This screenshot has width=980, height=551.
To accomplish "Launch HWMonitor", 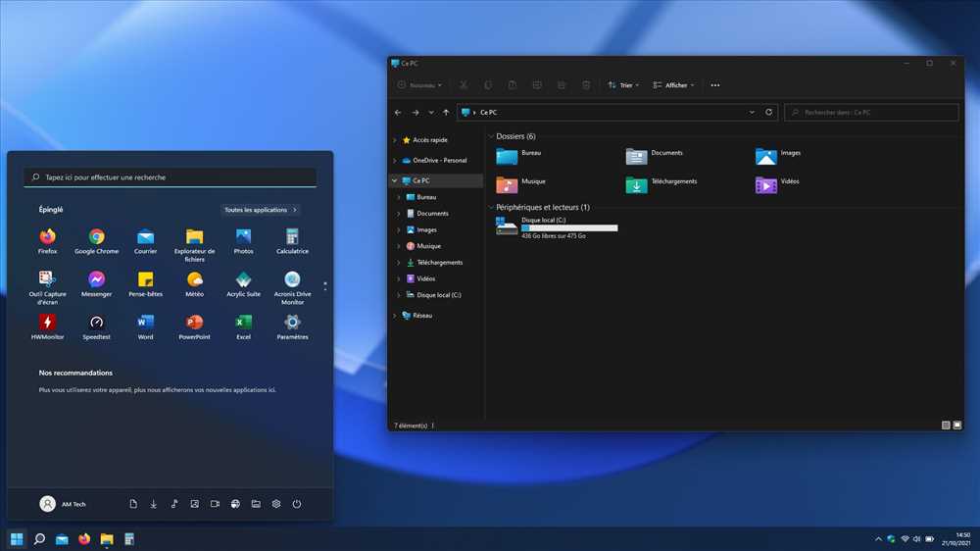I will (47, 327).
